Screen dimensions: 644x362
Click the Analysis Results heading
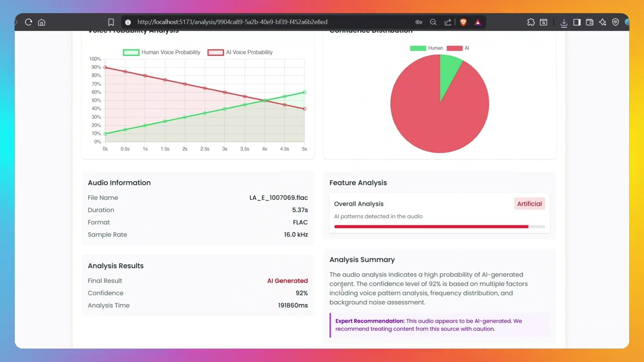[x=116, y=265]
